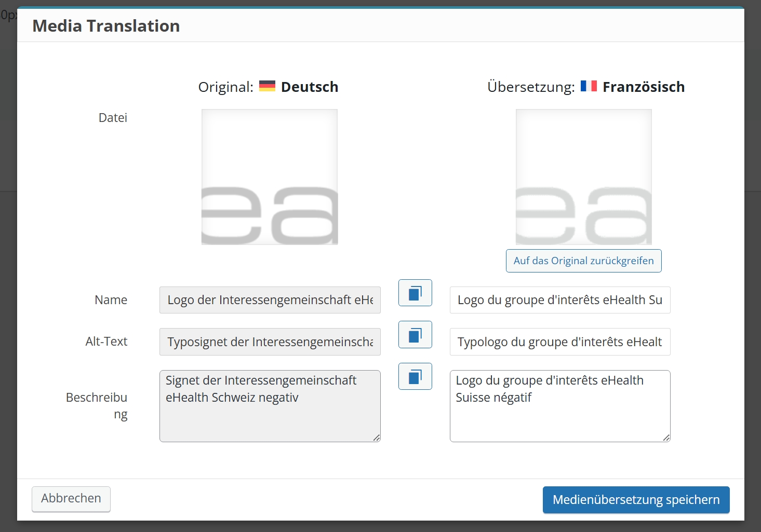761x532 pixels.
Task: Click the German flag icon
Action: click(267, 86)
